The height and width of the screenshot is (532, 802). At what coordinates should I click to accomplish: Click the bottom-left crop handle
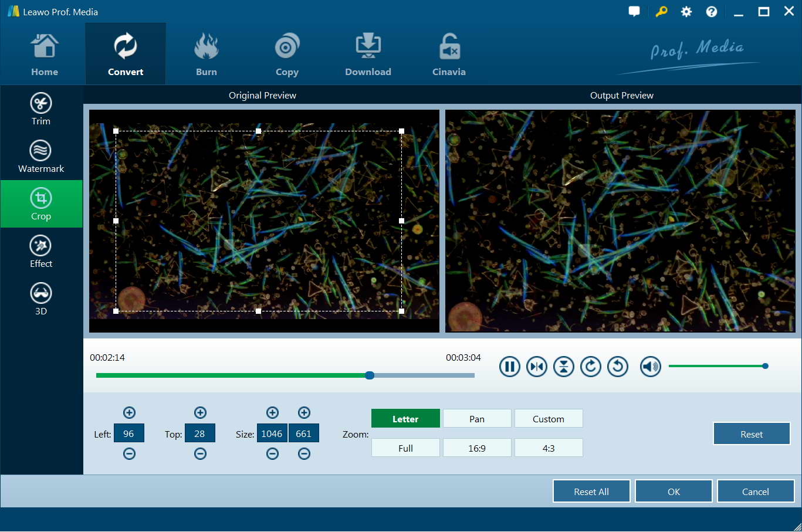(x=116, y=311)
